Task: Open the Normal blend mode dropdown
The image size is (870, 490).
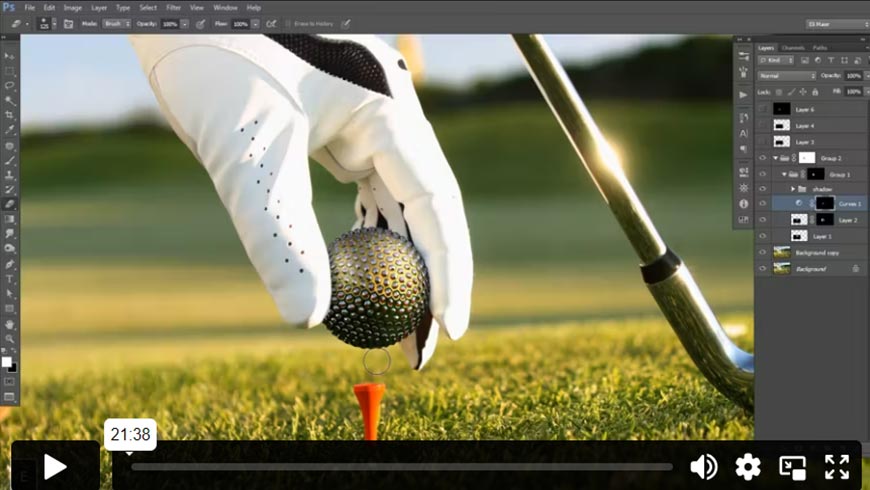Action: point(786,75)
